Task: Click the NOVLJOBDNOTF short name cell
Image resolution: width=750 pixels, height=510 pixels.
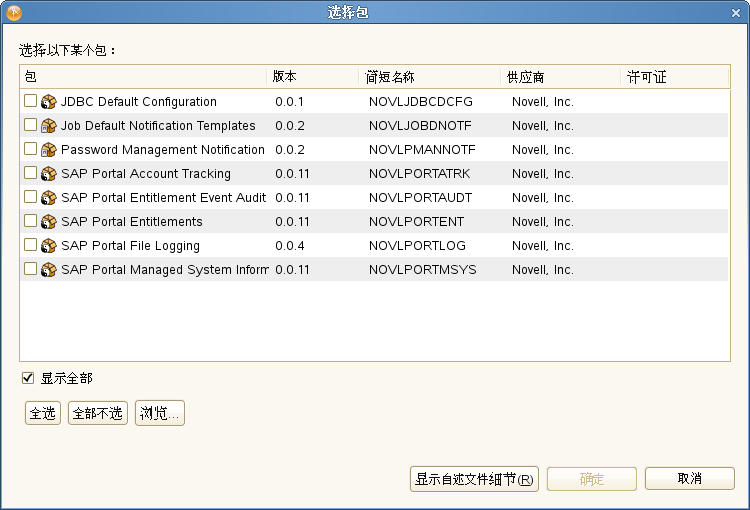Action: [x=420, y=125]
